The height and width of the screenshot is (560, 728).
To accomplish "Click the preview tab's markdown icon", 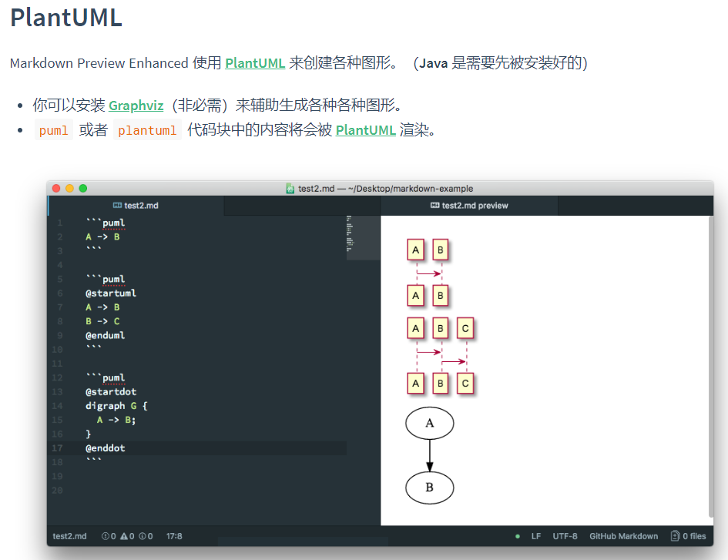I will coord(435,205).
